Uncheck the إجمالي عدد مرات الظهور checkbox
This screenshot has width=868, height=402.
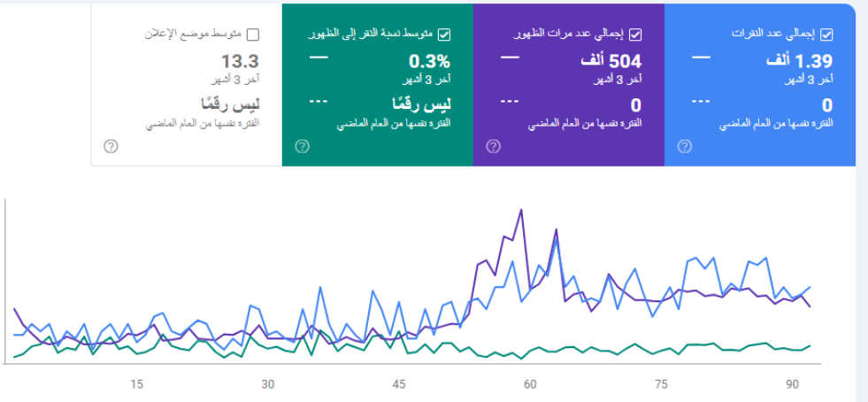coord(634,35)
